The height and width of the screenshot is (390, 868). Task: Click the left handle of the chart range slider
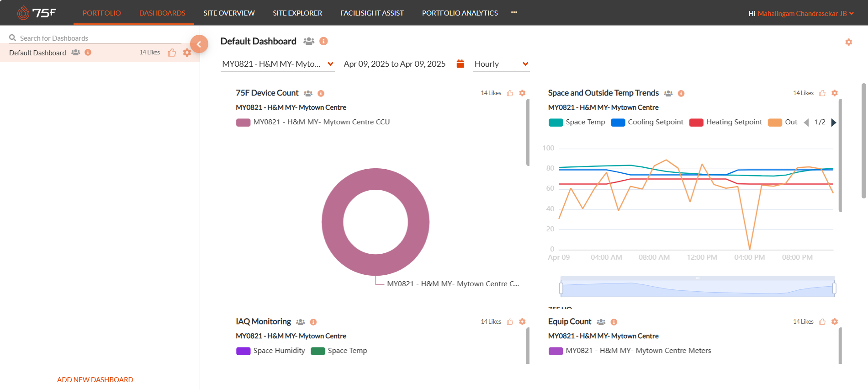click(x=561, y=288)
